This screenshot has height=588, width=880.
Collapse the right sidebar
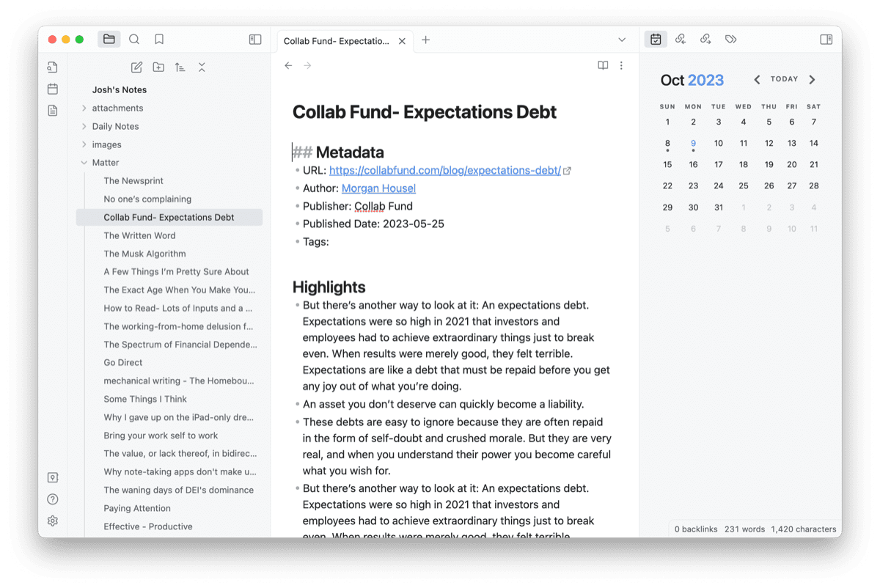pyautogui.click(x=826, y=40)
